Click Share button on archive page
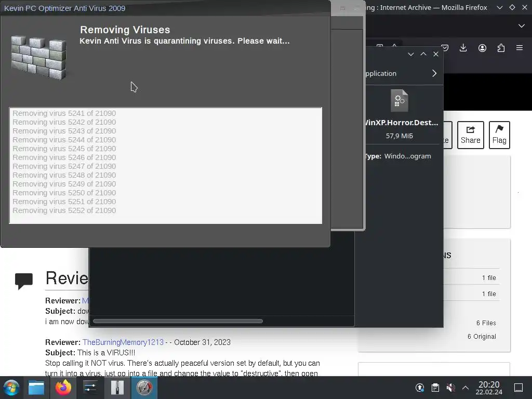The width and height of the screenshot is (532, 399). (470, 135)
